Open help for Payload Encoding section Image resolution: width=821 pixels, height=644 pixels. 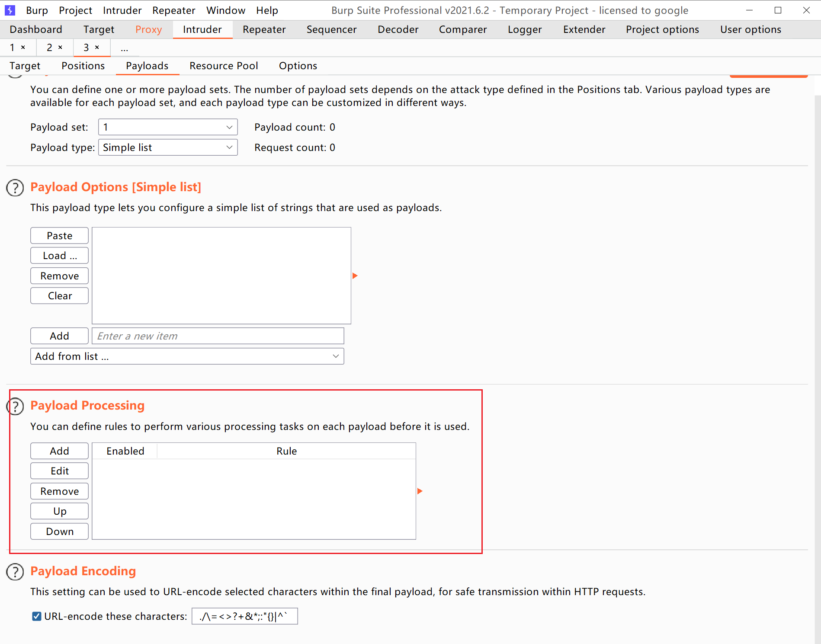point(15,572)
